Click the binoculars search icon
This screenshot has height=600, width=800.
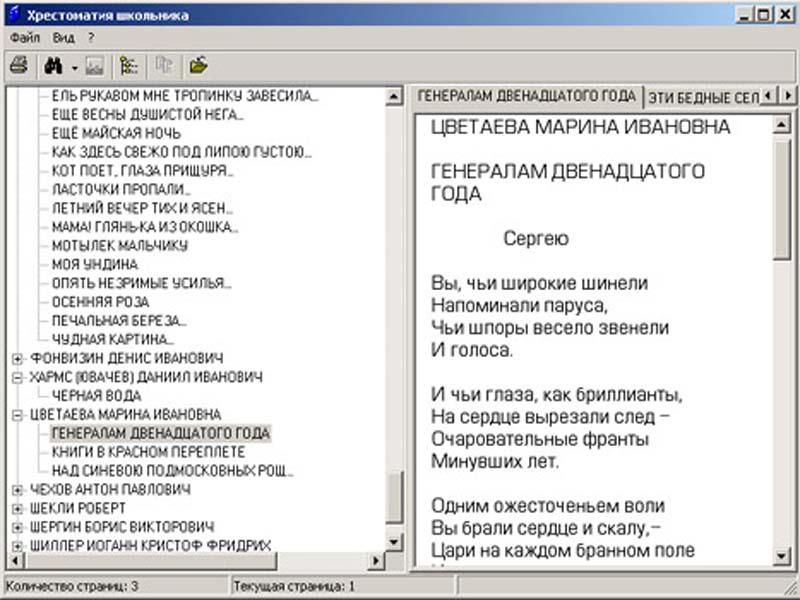(x=54, y=66)
